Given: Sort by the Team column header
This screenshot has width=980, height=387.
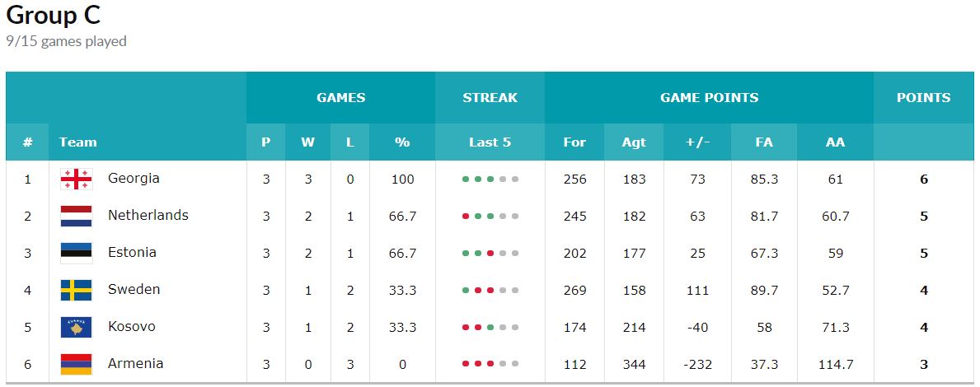Looking at the screenshot, I should 78,142.
